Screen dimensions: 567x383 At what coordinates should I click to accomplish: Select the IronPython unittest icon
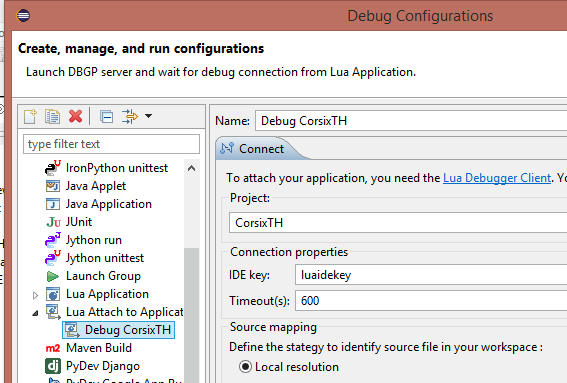(x=53, y=168)
